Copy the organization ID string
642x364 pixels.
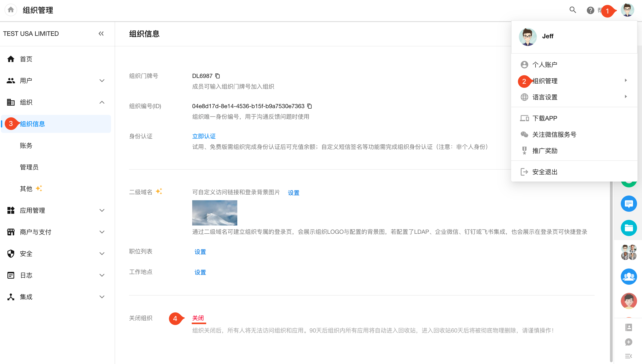(310, 106)
